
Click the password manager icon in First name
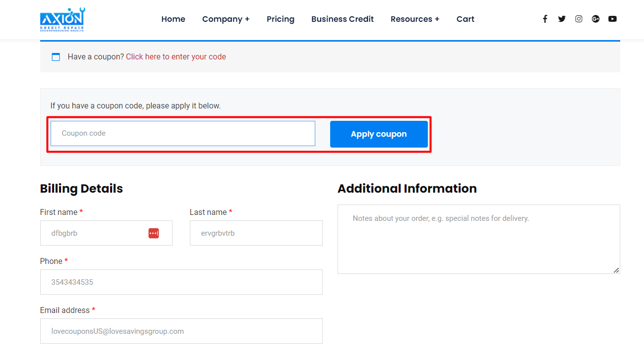pyautogui.click(x=154, y=233)
